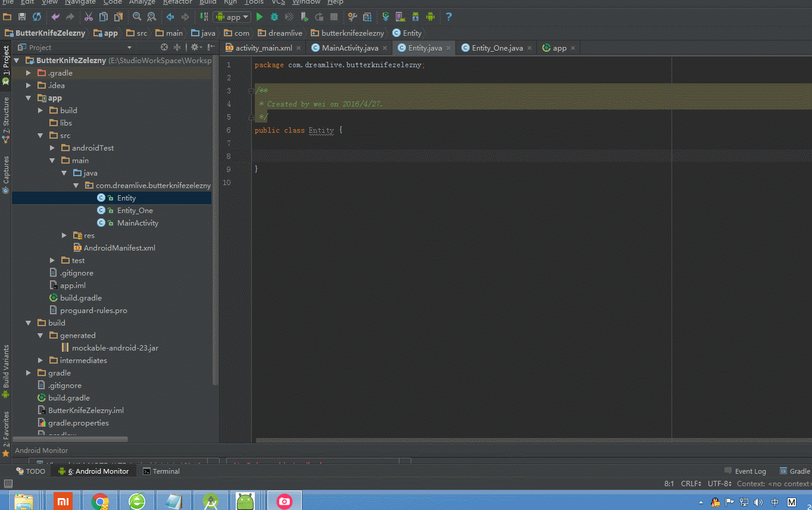The image size is (812, 510).
Task: Collapse the com.dreamlive.butterknifezelezny package node
Action: pyautogui.click(x=76, y=186)
